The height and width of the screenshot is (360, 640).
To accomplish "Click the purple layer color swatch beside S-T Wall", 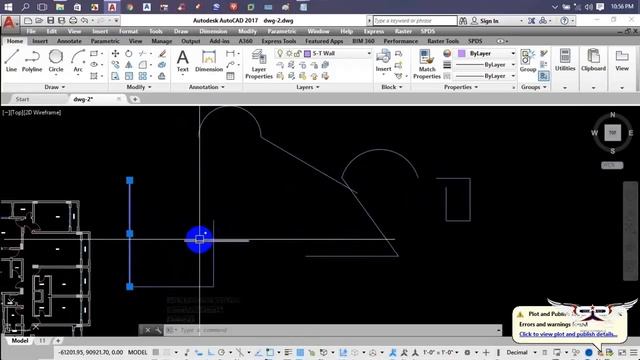I will pos(307,53).
